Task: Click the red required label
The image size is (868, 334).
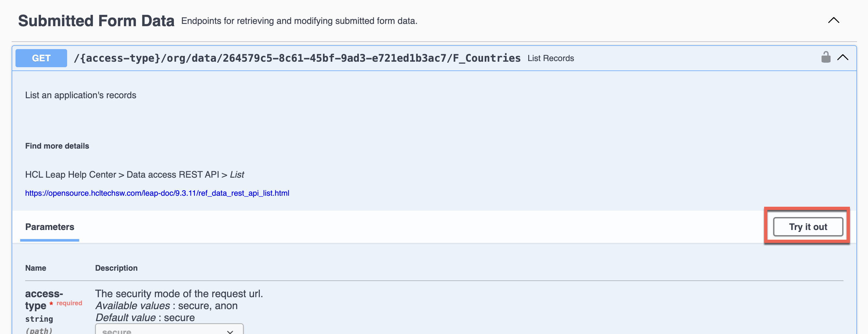Action: (69, 303)
